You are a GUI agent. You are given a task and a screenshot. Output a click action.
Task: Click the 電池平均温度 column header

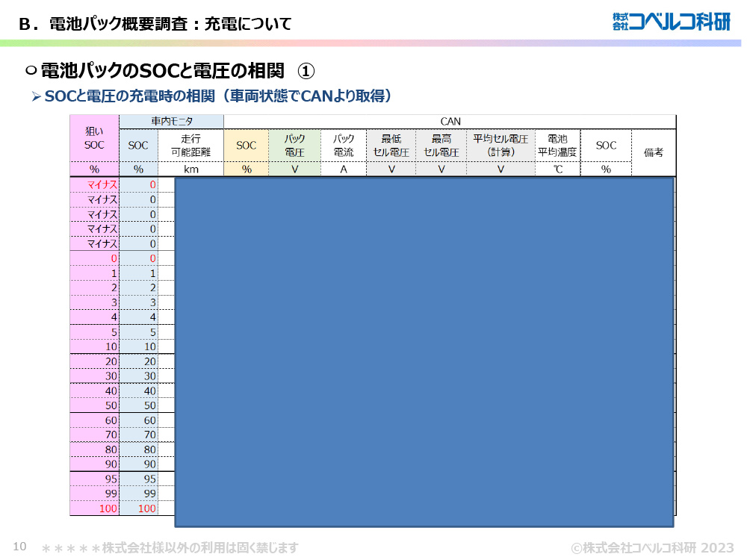pyautogui.click(x=557, y=146)
